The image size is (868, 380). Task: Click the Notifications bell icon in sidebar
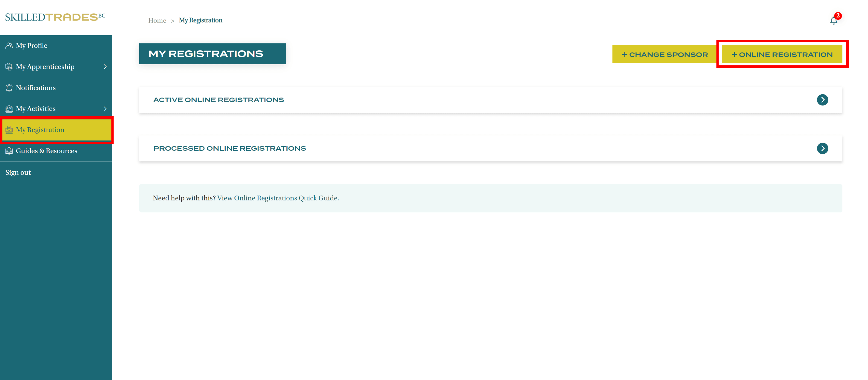9,88
